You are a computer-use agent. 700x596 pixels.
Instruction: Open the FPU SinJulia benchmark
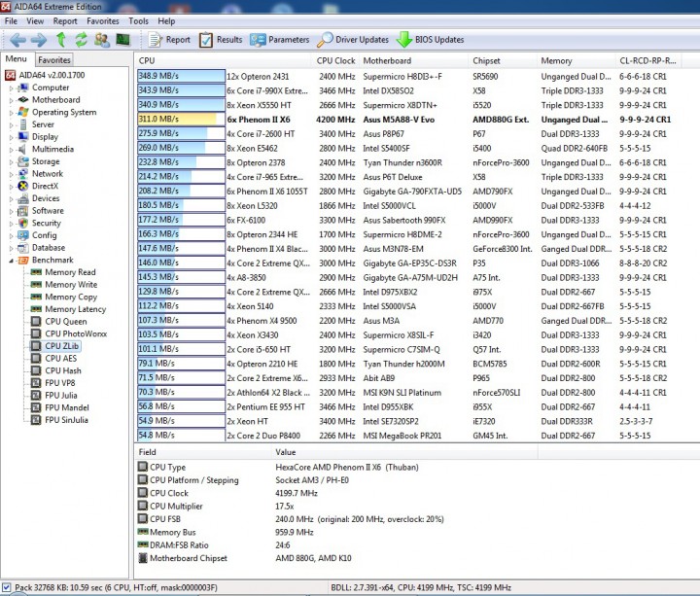click(66, 420)
